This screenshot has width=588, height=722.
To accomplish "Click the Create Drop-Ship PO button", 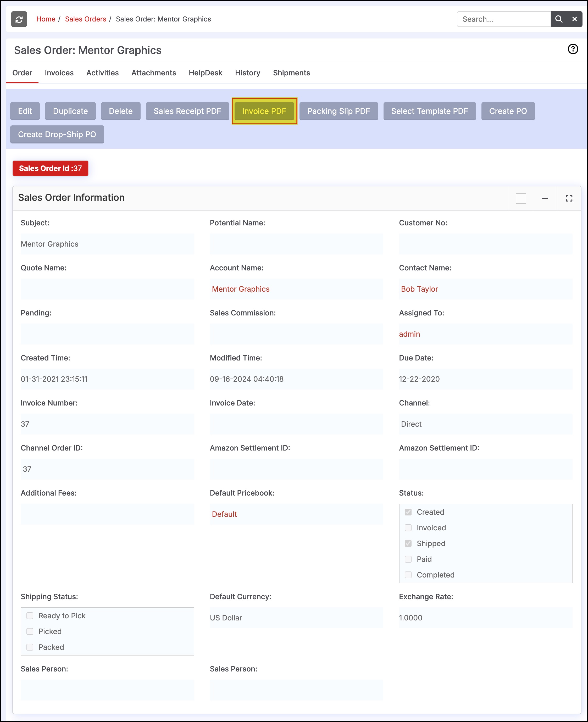I will point(57,135).
